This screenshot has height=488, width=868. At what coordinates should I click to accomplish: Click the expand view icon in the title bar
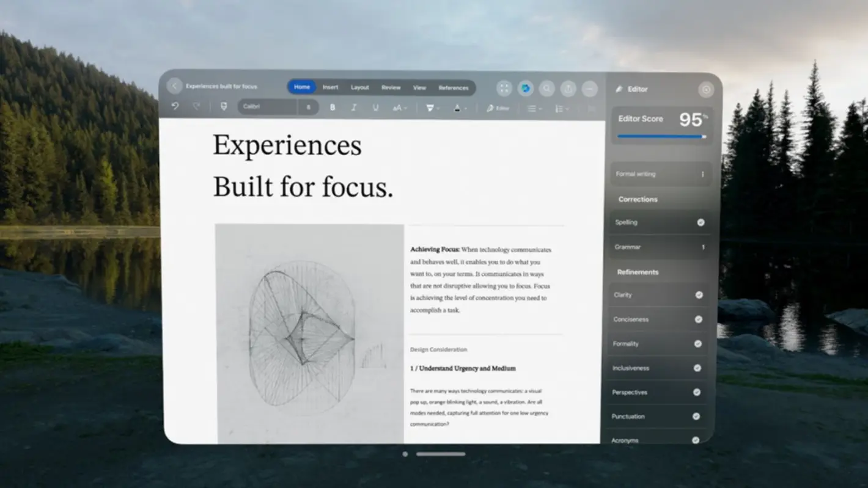[504, 88]
